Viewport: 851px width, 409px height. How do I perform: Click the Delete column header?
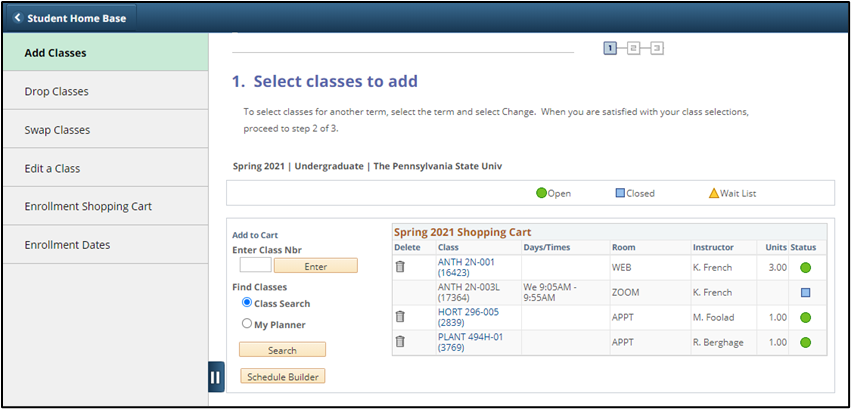click(407, 247)
